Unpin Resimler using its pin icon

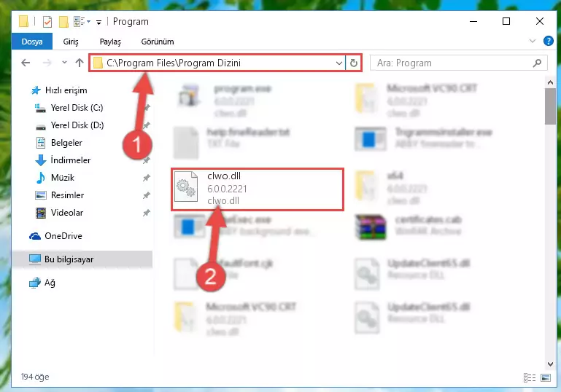[147, 195]
